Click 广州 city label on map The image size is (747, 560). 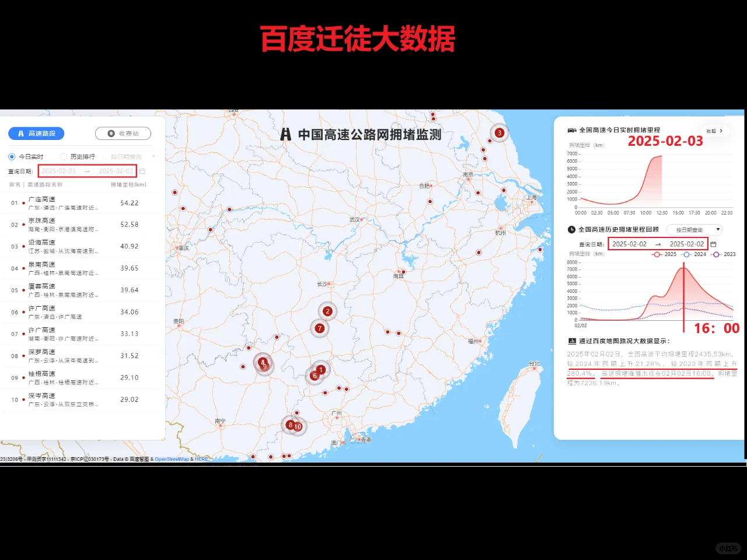pyautogui.click(x=337, y=413)
